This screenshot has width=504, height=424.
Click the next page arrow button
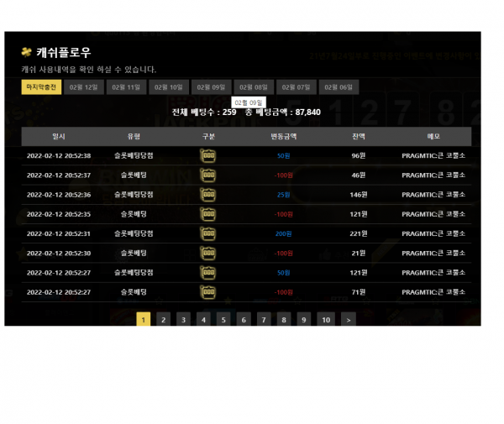coord(349,319)
